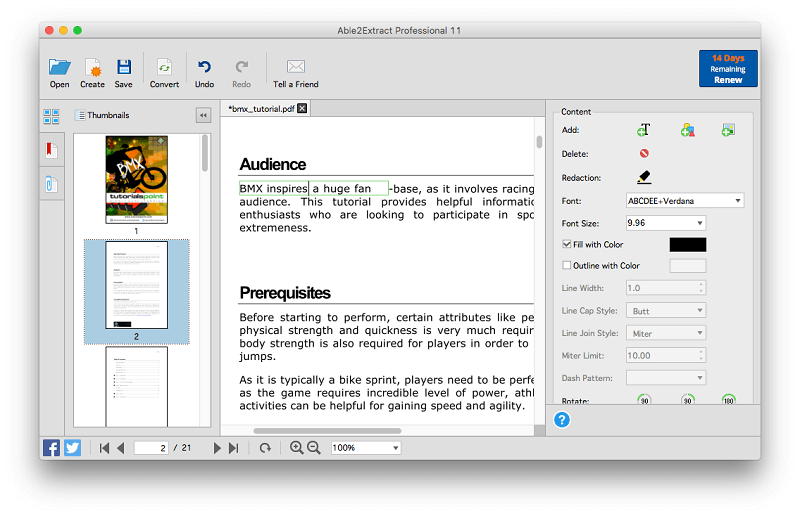Click the Delete content icon
Screen dimensions: 800x516
644,153
